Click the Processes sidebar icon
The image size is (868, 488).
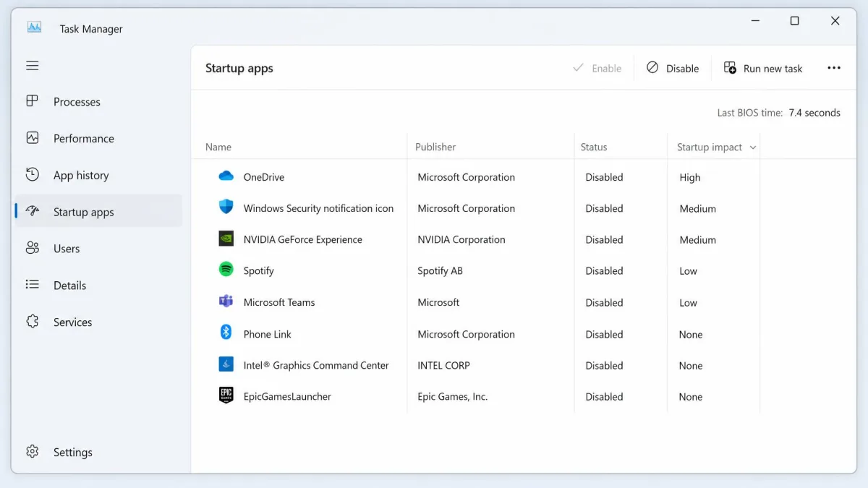pos(33,101)
